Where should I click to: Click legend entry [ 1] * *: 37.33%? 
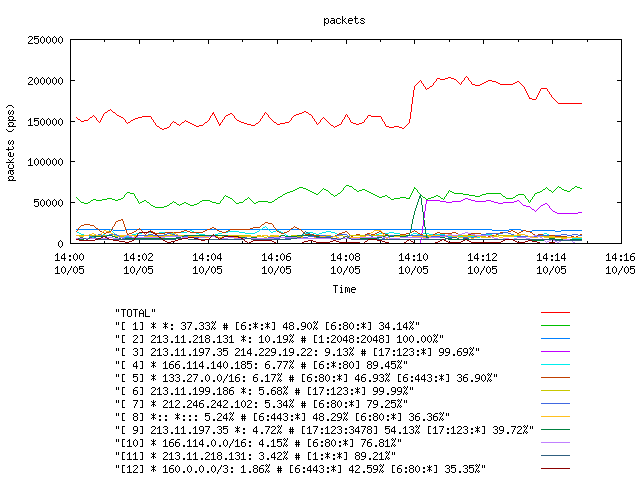(x=267, y=326)
